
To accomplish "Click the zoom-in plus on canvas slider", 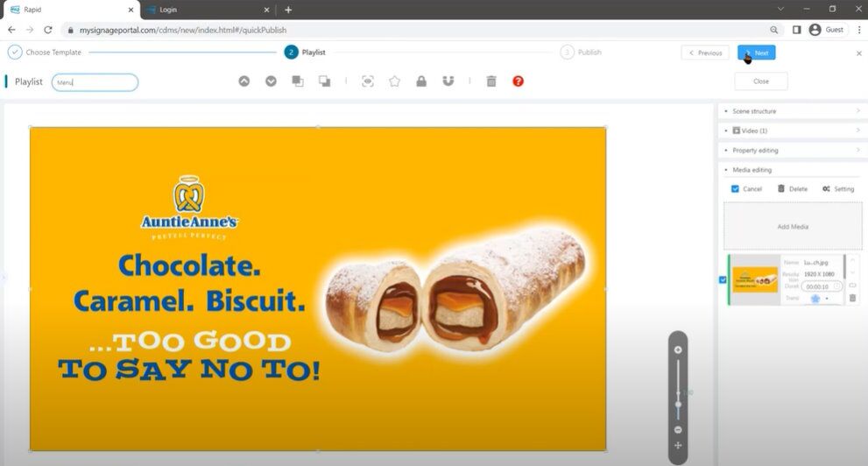I will pyautogui.click(x=678, y=349).
